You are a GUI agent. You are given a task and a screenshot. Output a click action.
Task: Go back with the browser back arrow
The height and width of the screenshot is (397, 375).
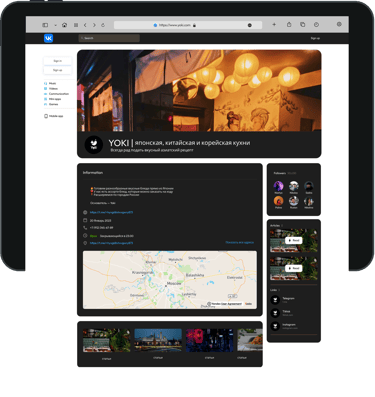85,25
